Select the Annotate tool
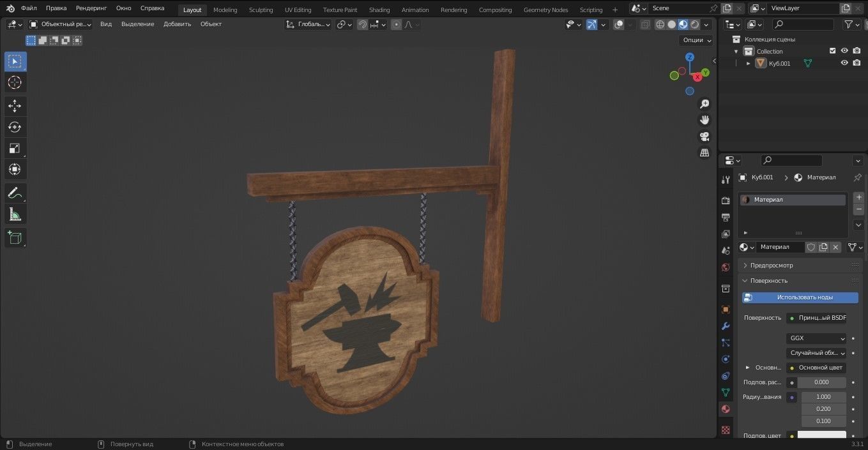Viewport: 868px width, 450px height. pos(15,193)
